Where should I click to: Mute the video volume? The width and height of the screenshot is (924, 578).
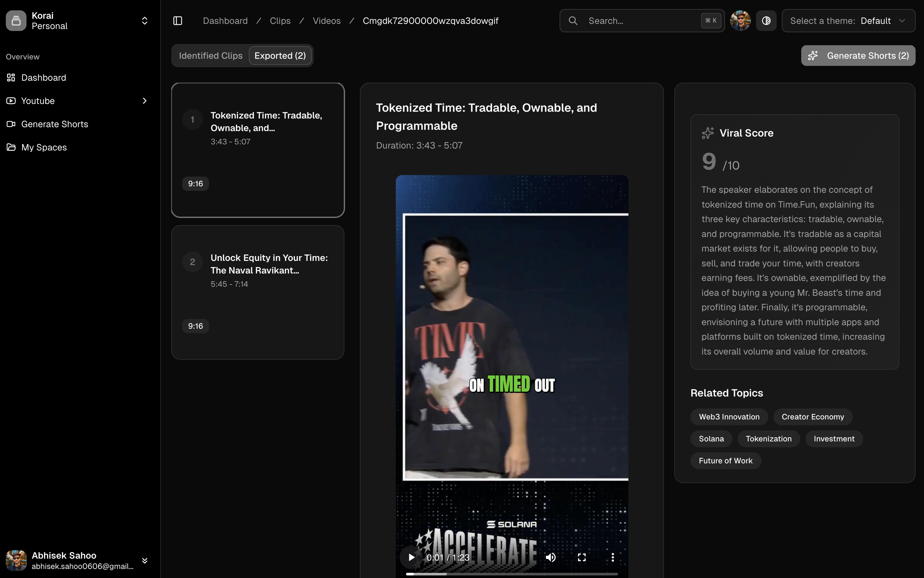(x=551, y=557)
